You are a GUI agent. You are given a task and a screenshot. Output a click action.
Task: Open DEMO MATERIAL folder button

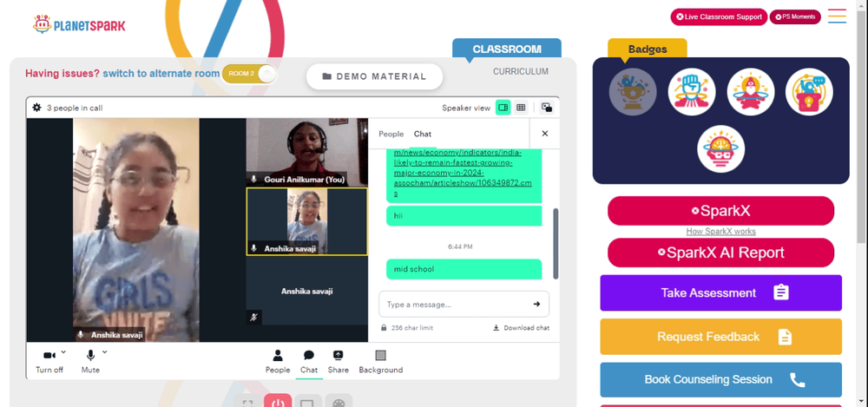click(375, 76)
